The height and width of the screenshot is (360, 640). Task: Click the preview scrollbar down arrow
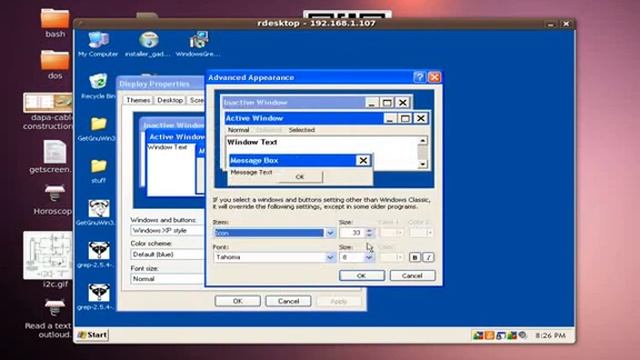pyautogui.click(x=422, y=164)
